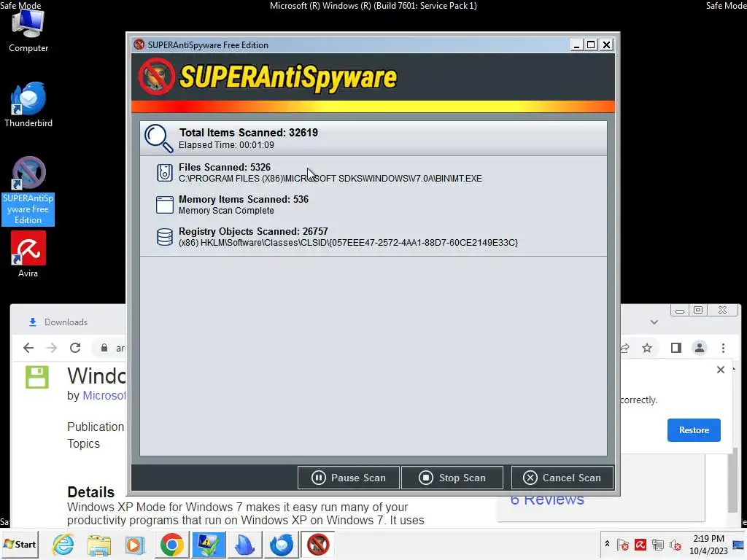Image resolution: width=747 pixels, height=560 pixels.
Task: Select the Downloads tab in Chrome
Action: 58,322
